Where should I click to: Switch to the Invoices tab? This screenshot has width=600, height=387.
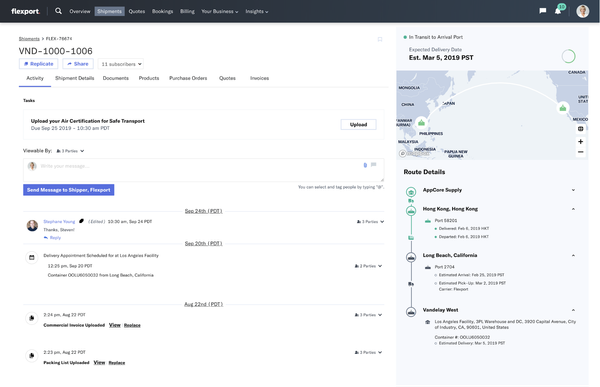[x=259, y=78]
